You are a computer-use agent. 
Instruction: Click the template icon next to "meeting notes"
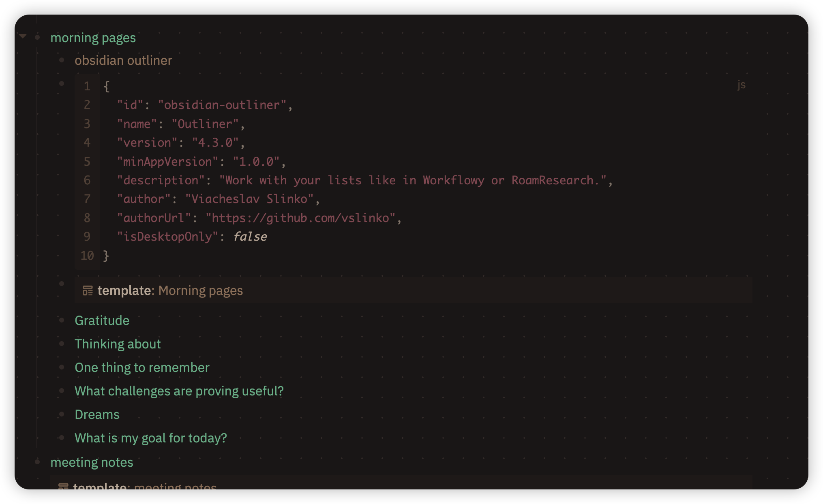pyautogui.click(x=64, y=486)
